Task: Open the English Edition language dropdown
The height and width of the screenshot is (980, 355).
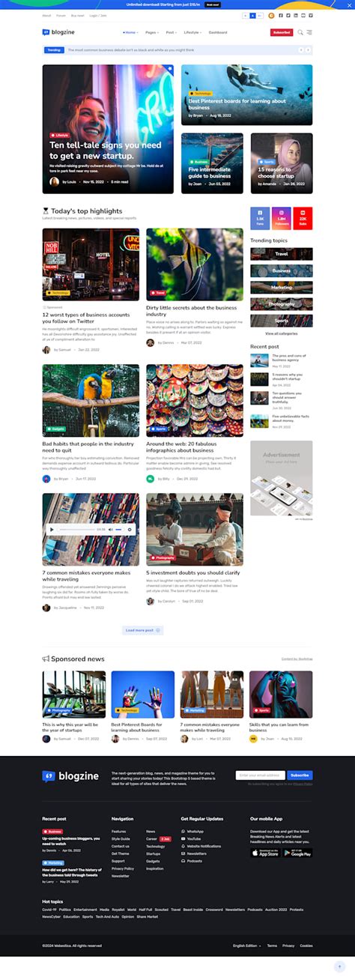Action: [x=247, y=946]
